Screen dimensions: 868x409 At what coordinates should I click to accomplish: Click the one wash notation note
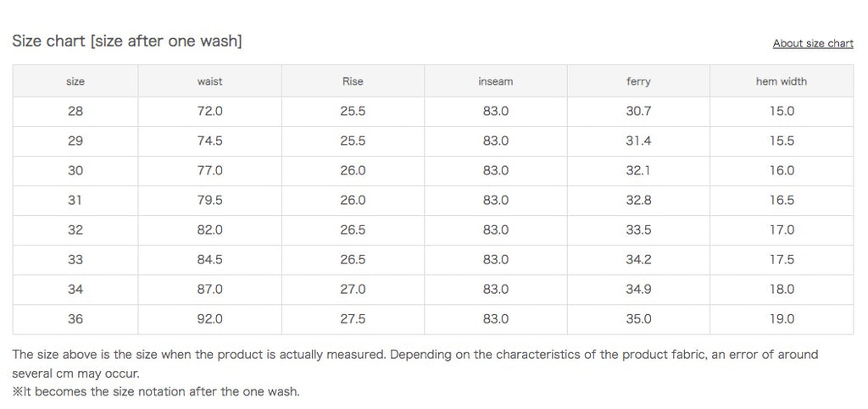tap(156, 391)
